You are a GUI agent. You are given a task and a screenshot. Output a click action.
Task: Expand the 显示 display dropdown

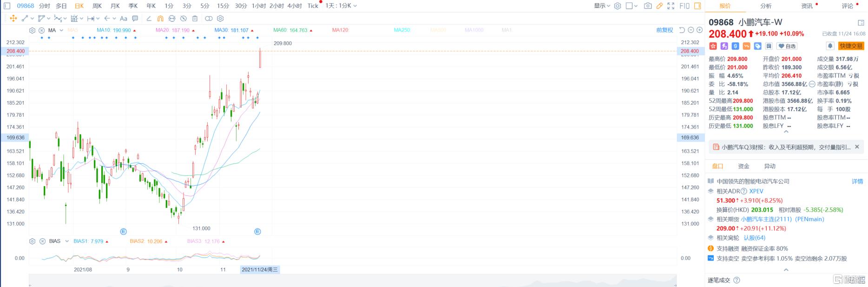coord(602,6)
